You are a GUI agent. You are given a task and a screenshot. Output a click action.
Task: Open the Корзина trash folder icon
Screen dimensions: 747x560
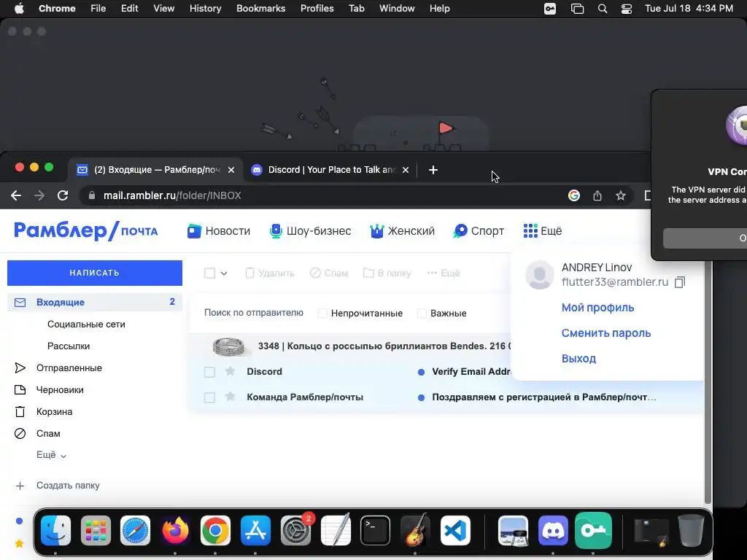pyautogui.click(x=20, y=411)
